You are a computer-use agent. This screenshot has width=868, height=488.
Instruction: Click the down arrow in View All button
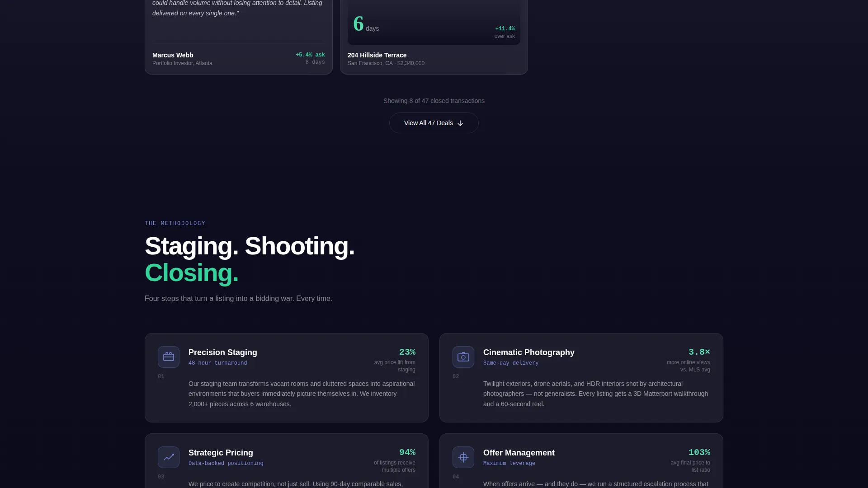coord(460,123)
